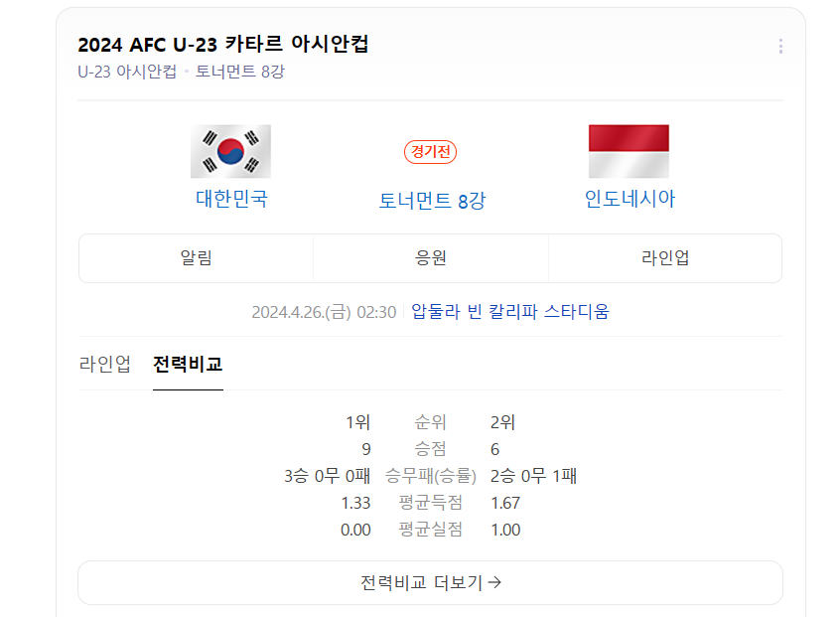Open the 인도네시아 team page
840x617 pixels.
pyautogui.click(x=629, y=199)
